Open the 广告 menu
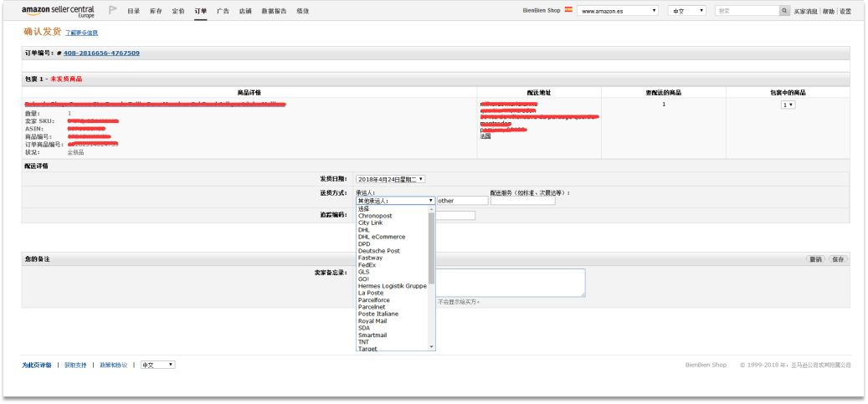The width and height of the screenshot is (868, 404). pos(223,11)
